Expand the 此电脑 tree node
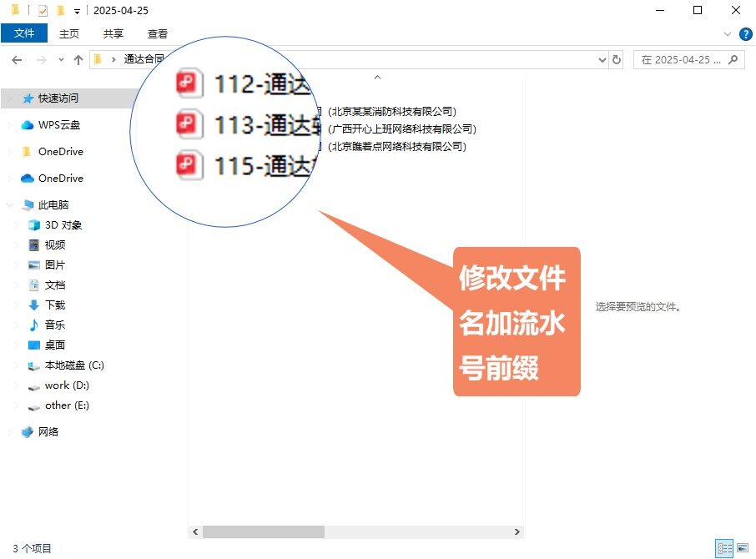Viewport: 756px width, 559px height. (x=9, y=205)
